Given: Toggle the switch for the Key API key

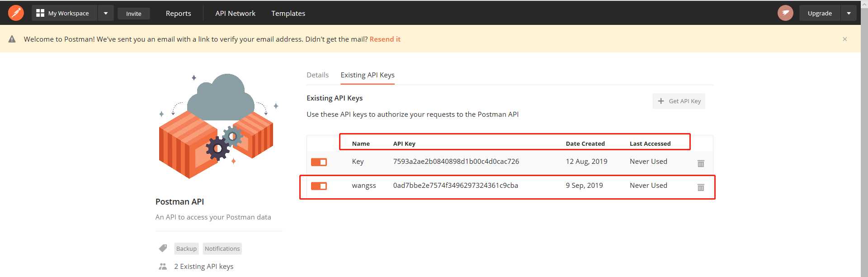Looking at the screenshot, I should point(319,162).
